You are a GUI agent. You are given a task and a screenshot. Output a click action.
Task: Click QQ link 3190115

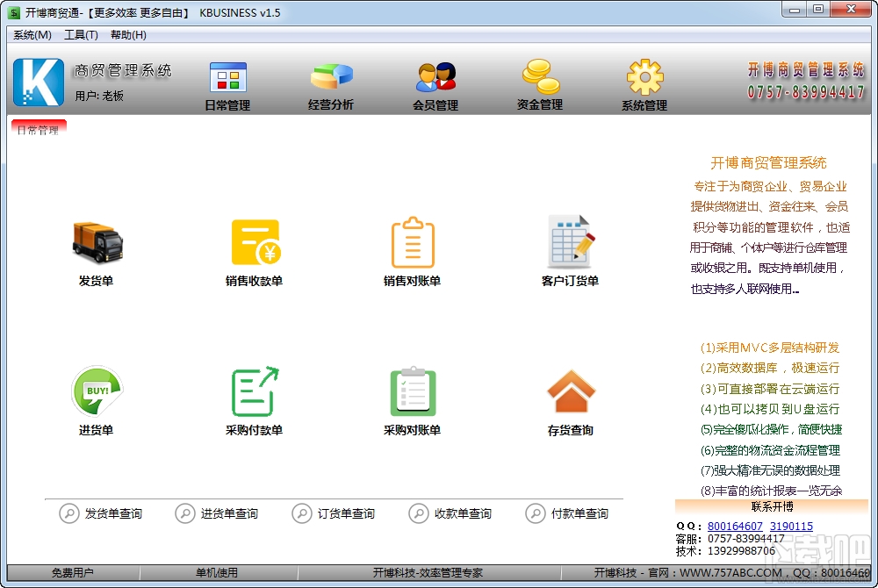[x=791, y=527]
